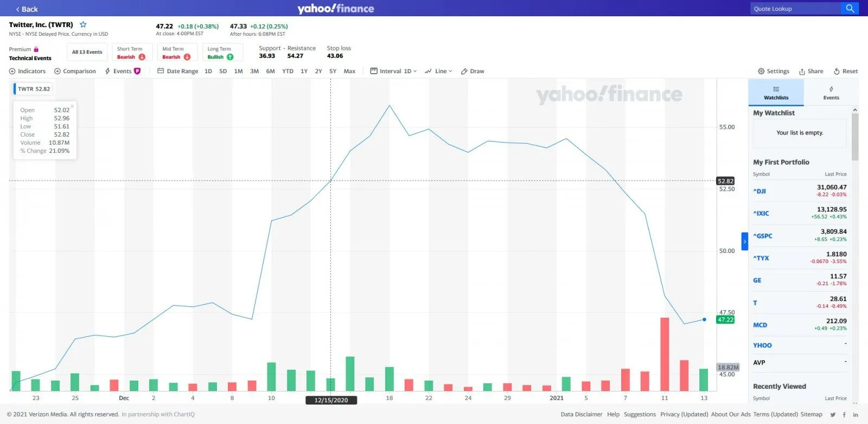Select the 1M date range
The height and width of the screenshot is (424, 868).
(x=238, y=71)
